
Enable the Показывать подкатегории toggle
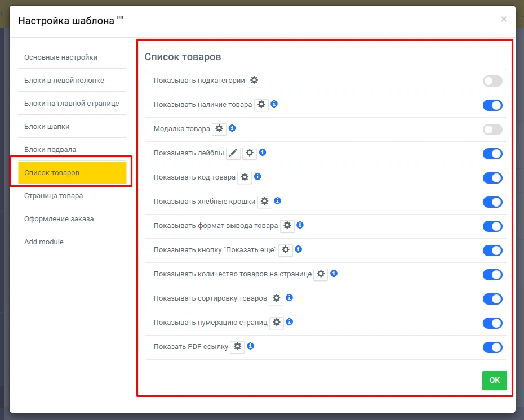click(492, 81)
